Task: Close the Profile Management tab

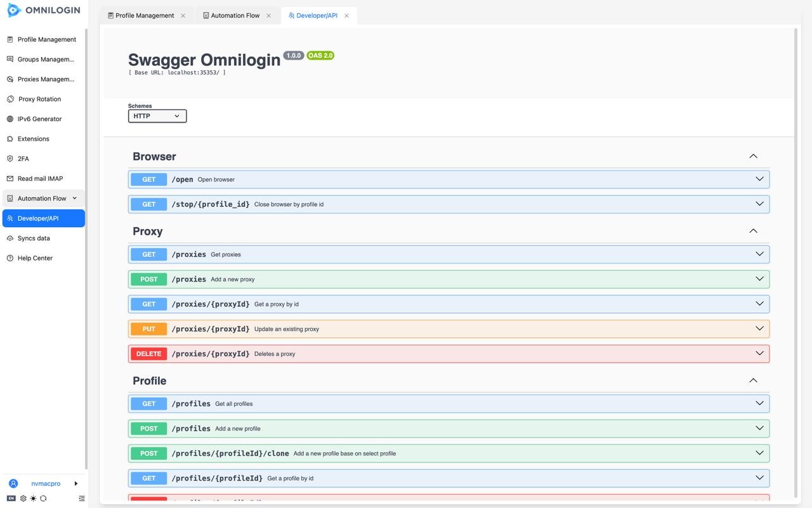Action: 183,16
